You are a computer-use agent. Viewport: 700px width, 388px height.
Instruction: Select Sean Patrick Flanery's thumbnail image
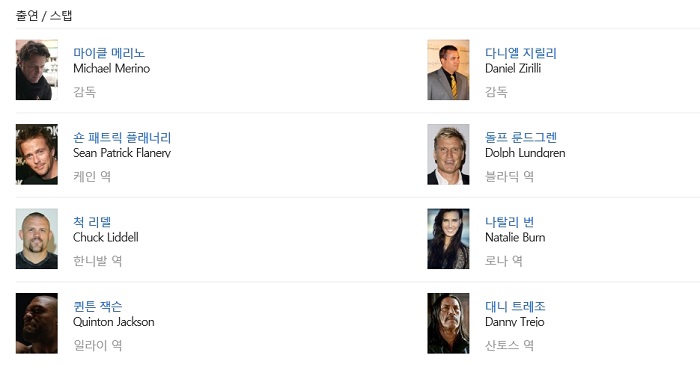click(x=37, y=154)
